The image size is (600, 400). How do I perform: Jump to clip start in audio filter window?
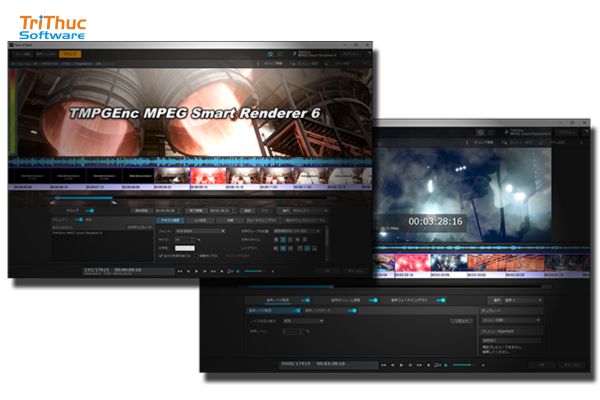click(x=383, y=365)
